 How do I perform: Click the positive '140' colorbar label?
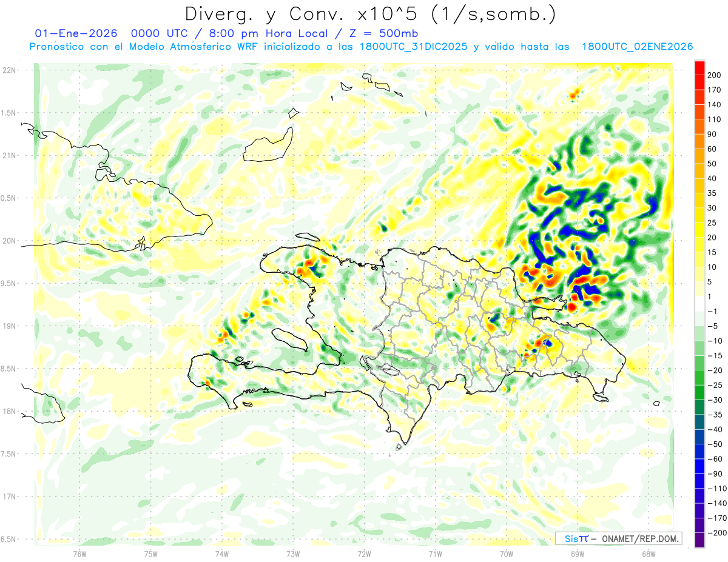point(714,104)
